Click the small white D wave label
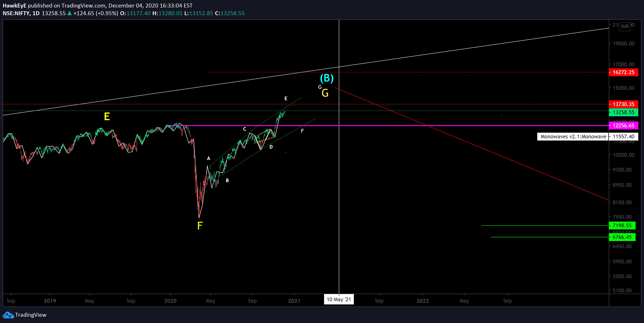Screen dimensions: 644x323 click(271, 147)
